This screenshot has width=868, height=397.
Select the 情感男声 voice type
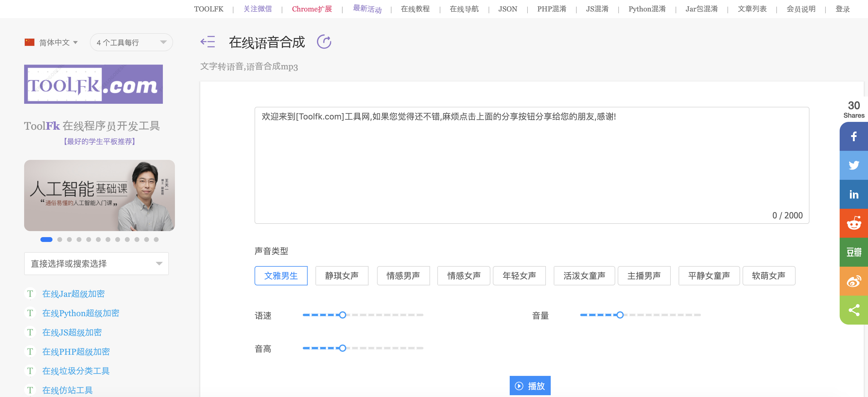point(403,276)
